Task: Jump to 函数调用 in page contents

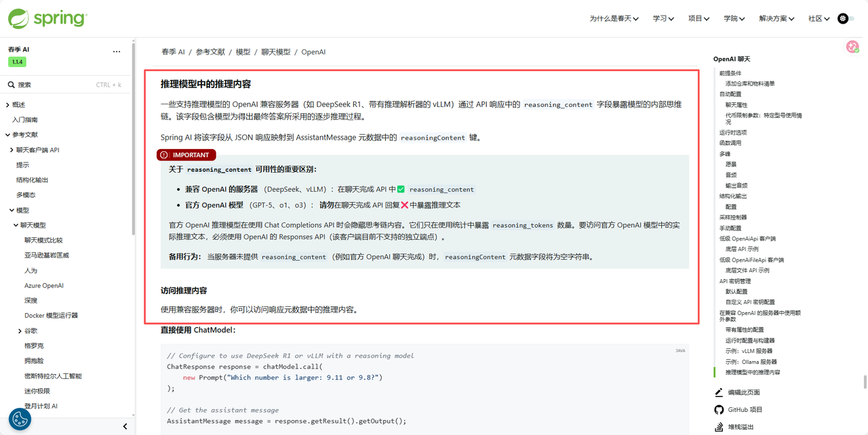Action: click(x=730, y=143)
